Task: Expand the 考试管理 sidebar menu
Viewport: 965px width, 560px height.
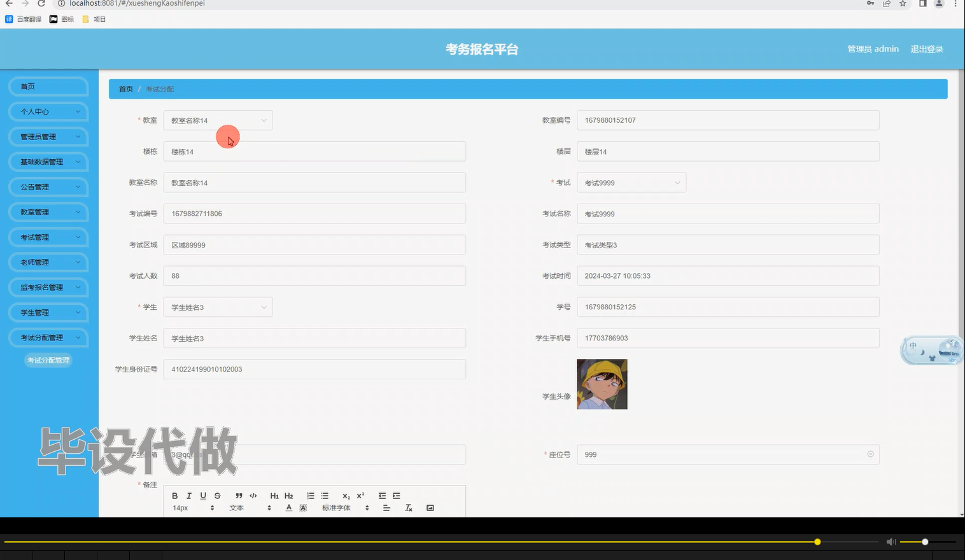Action: [x=48, y=237]
